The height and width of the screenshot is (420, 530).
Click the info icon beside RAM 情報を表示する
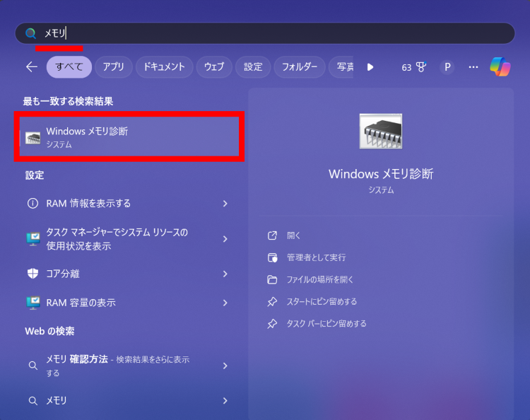(33, 203)
